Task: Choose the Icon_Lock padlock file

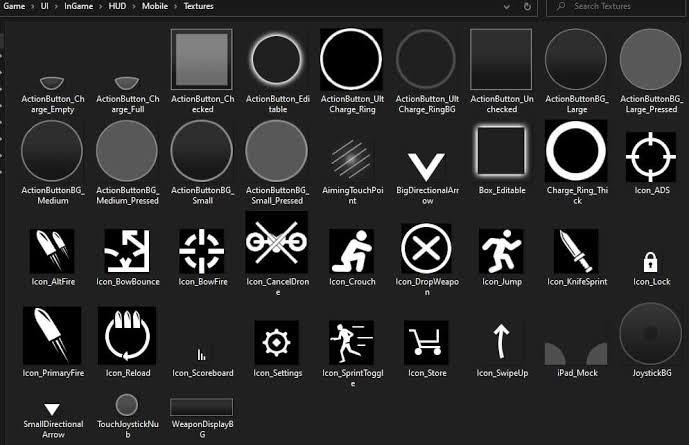Action: pyautogui.click(x=651, y=262)
